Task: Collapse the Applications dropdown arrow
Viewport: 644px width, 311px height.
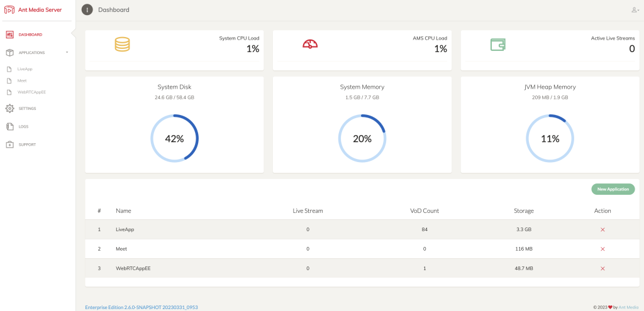Action: coord(67,53)
